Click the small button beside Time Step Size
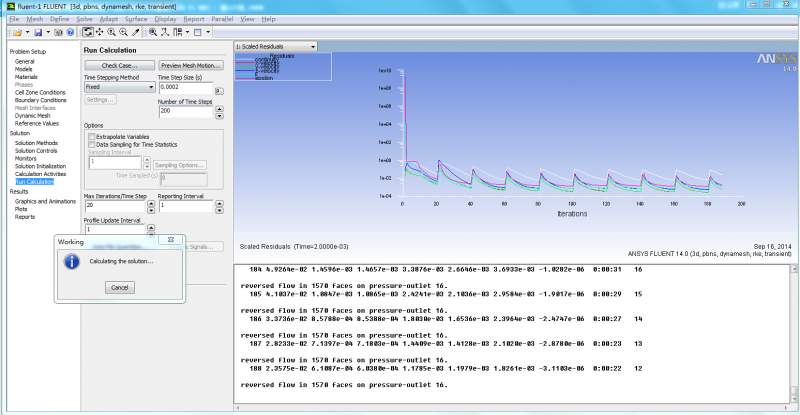The width and height of the screenshot is (800, 415). (x=219, y=91)
